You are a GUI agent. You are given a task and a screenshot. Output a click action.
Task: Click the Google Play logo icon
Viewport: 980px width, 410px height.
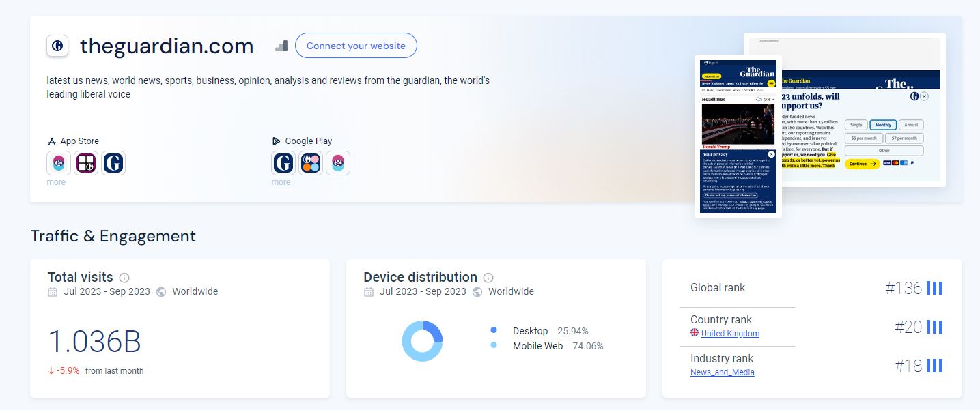click(277, 141)
